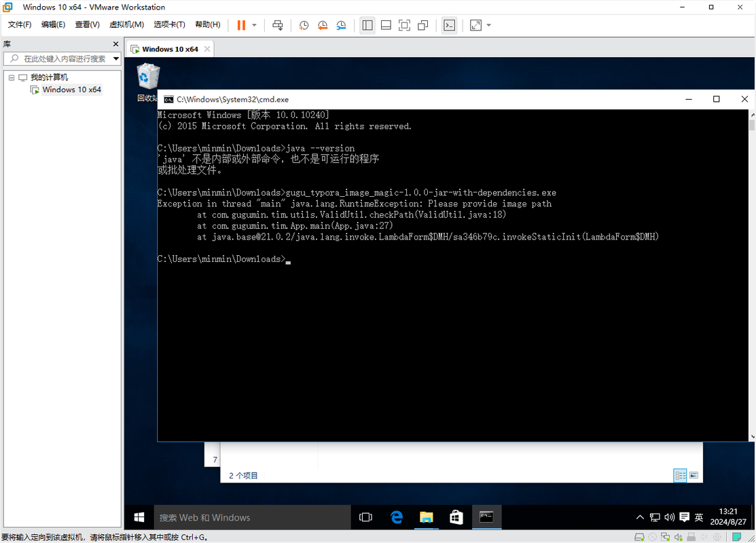Open the 选项卡(T) menu
This screenshot has height=543, width=756.
pos(169,24)
